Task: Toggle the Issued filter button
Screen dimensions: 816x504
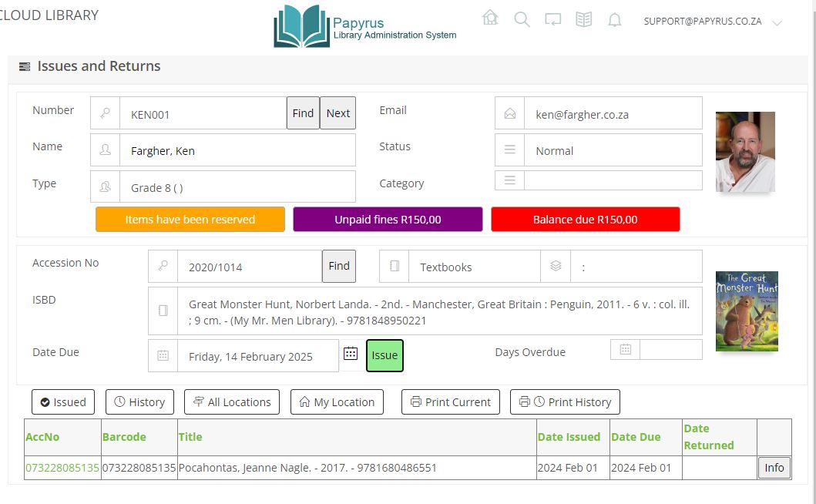Action: click(62, 402)
